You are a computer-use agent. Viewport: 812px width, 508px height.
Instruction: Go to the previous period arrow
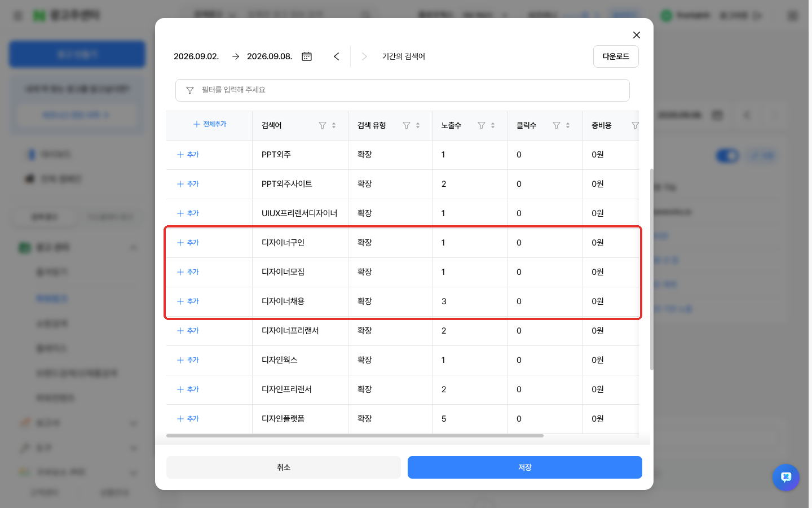337,56
